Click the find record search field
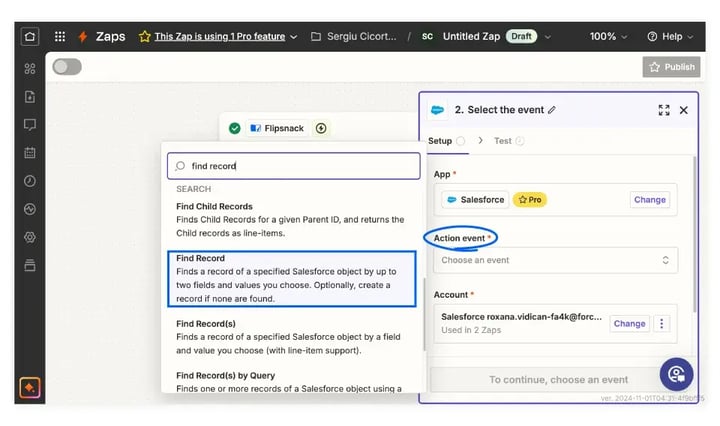Viewport: 720px width, 426px height. coord(294,166)
